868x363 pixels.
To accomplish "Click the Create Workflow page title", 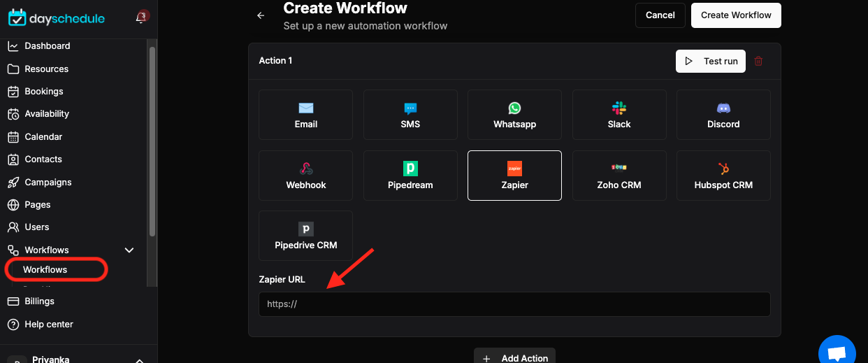I will (345, 8).
